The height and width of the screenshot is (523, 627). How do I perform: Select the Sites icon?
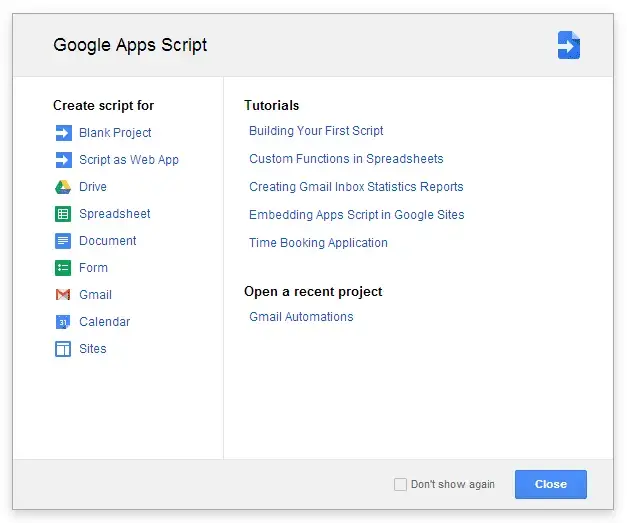tap(62, 349)
